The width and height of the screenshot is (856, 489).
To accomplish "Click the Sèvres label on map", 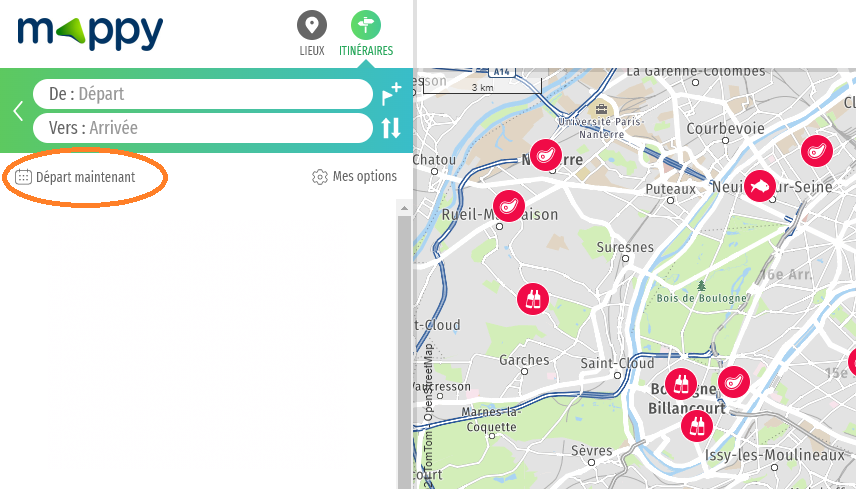I will (591, 451).
